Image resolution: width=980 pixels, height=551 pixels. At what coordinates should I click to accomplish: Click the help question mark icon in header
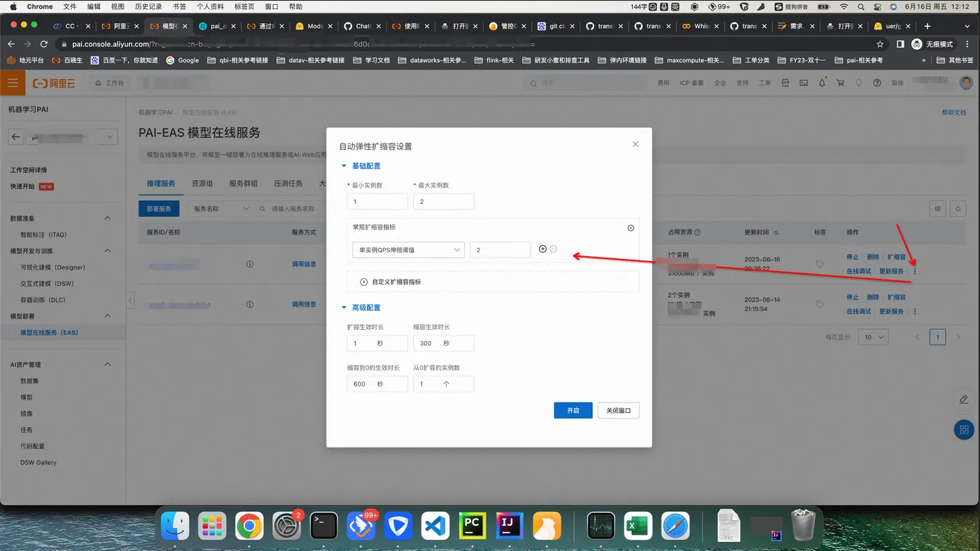pos(877,83)
